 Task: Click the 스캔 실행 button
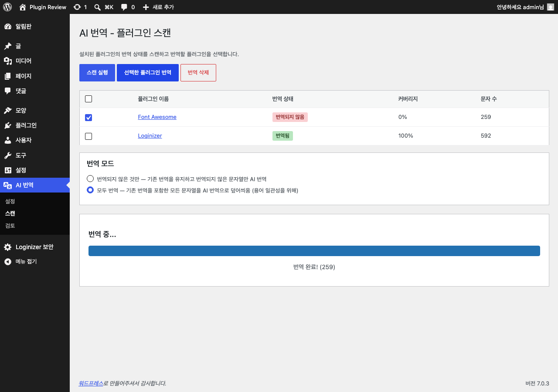click(x=97, y=73)
